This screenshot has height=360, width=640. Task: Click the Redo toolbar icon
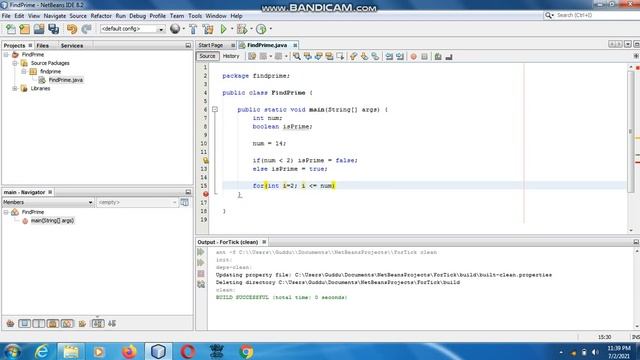click(86, 29)
